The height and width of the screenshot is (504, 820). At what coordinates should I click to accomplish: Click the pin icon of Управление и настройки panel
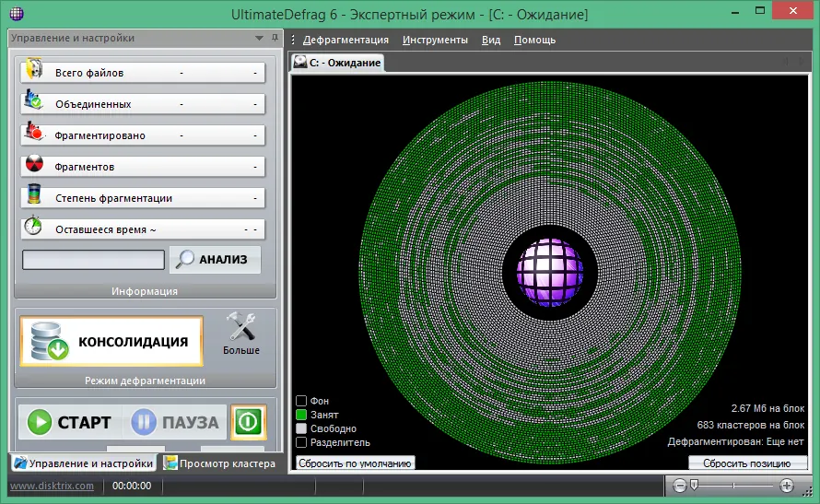coord(275,38)
